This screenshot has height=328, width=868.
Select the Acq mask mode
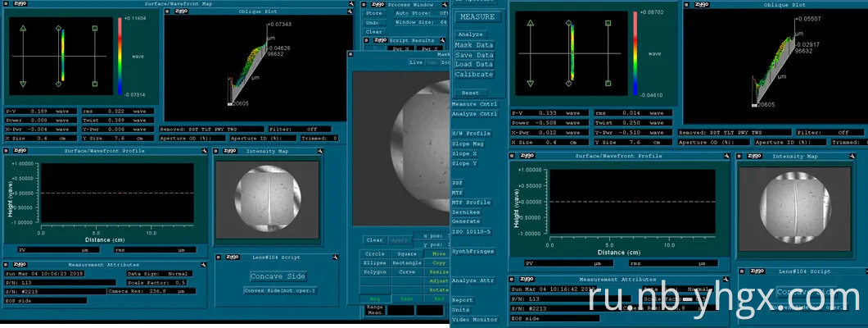point(374,298)
